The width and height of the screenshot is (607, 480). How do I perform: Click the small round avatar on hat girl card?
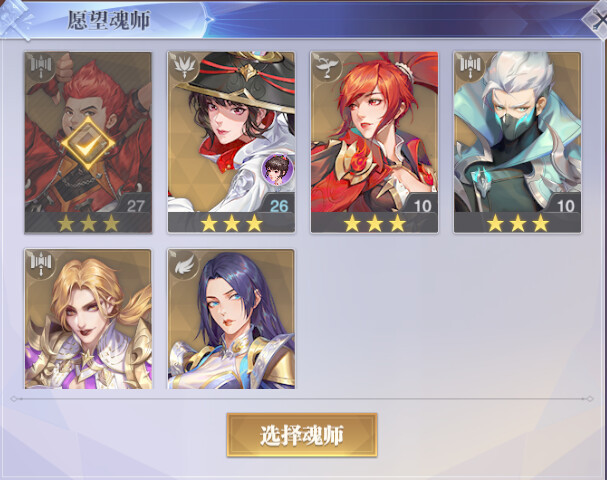(x=277, y=169)
